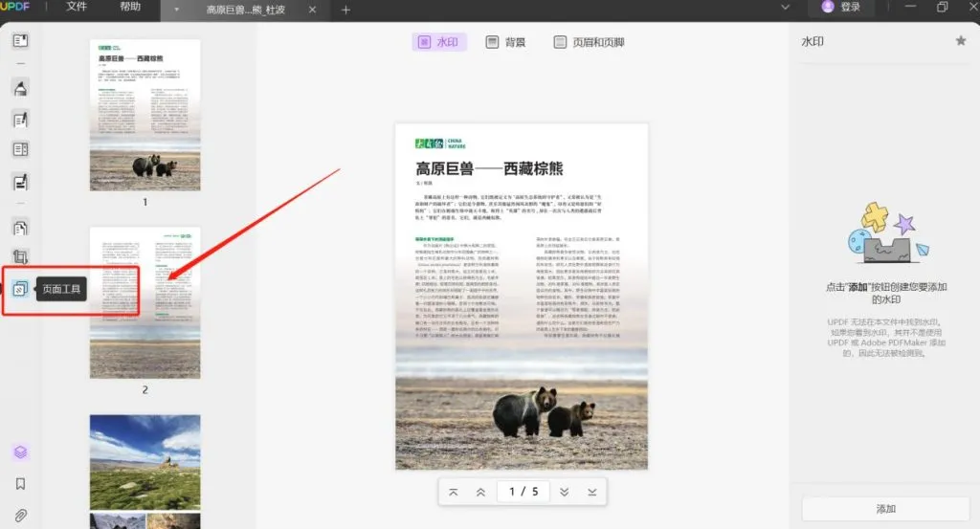Open the 文件 menu

click(x=77, y=7)
